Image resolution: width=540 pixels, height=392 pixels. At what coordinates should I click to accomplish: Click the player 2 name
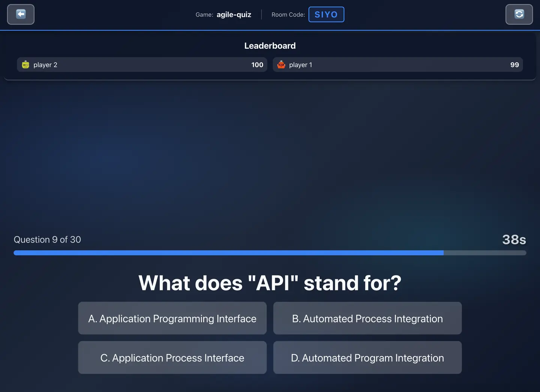click(x=45, y=65)
